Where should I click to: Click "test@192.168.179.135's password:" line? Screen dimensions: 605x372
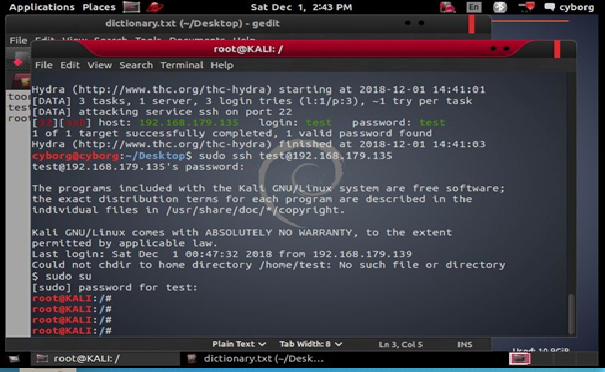(138, 167)
